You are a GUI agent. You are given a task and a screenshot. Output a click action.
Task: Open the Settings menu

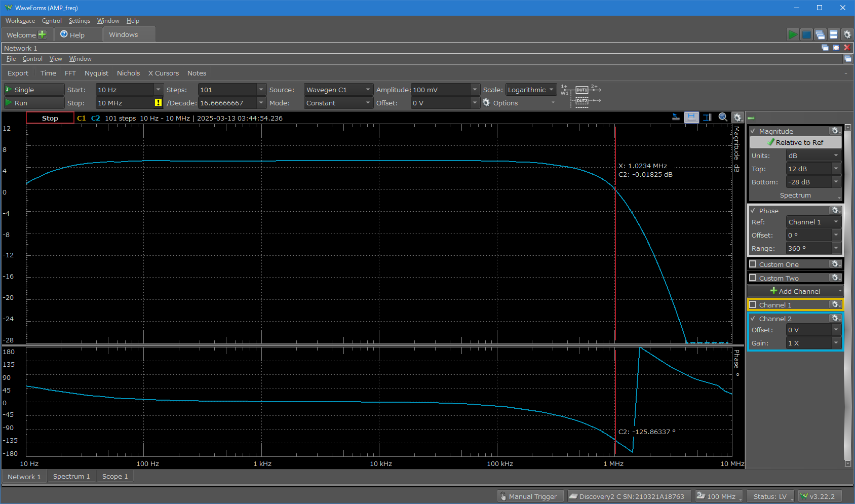click(80, 21)
